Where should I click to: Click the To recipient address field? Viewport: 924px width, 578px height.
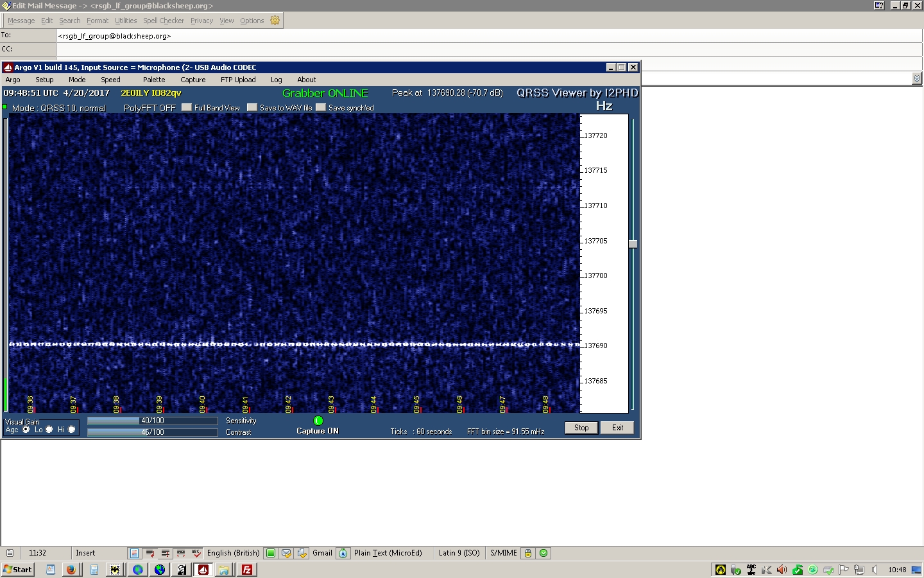[x=489, y=36]
